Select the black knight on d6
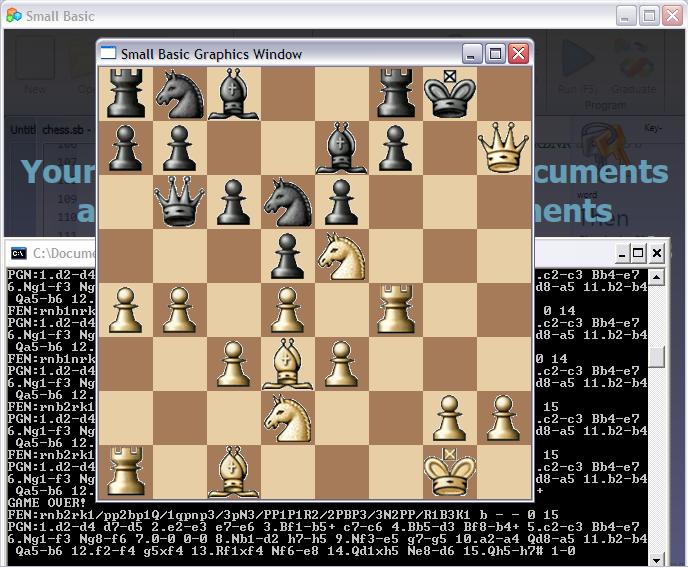This screenshot has height=568, width=688. pos(288,202)
